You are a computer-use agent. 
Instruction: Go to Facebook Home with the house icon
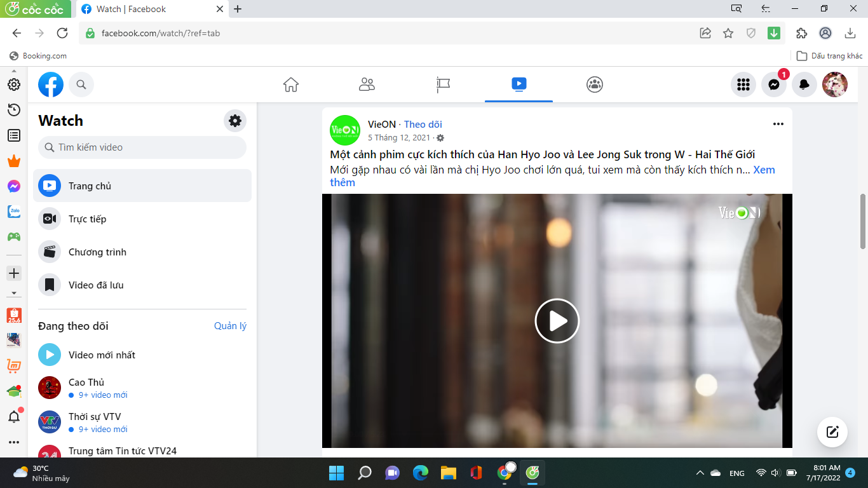(290, 84)
